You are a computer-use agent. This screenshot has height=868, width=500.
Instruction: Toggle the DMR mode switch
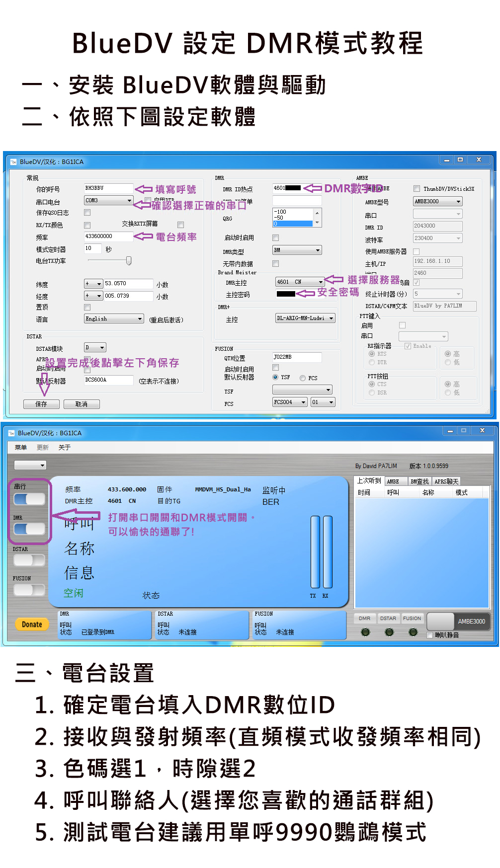coord(29,529)
